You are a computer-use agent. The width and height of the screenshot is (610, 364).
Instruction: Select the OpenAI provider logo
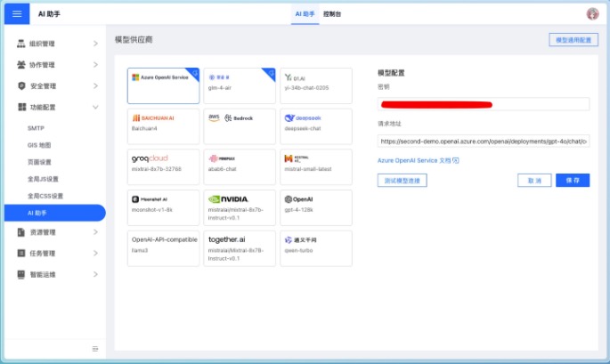click(299, 199)
